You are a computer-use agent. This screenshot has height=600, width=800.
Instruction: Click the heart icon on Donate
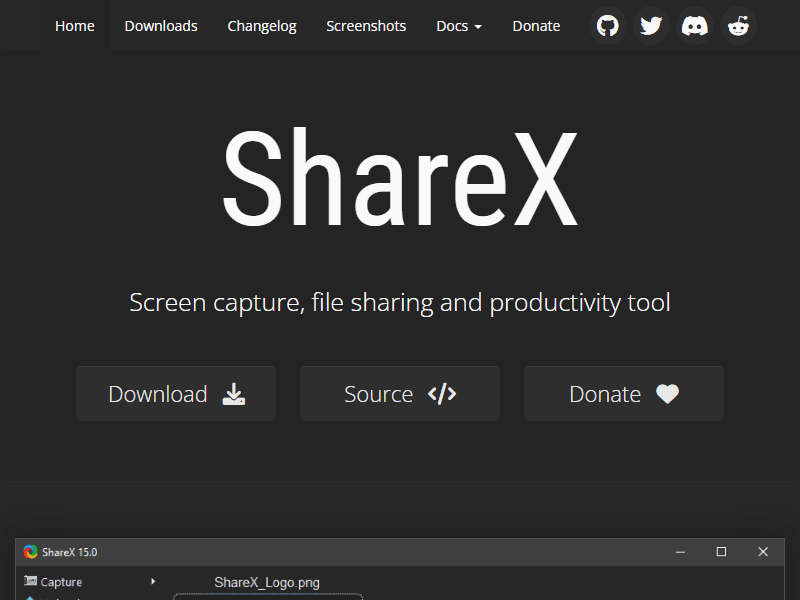[667, 394]
